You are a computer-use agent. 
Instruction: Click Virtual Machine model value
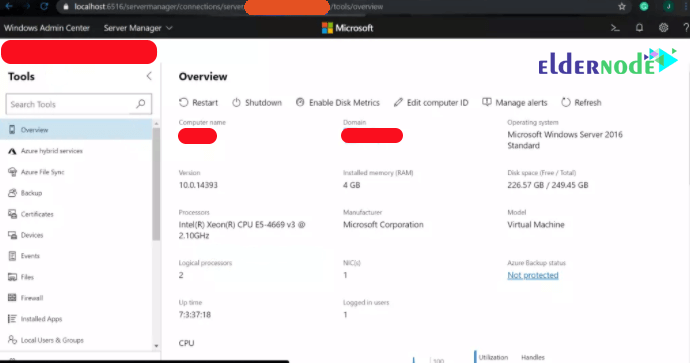pos(536,224)
